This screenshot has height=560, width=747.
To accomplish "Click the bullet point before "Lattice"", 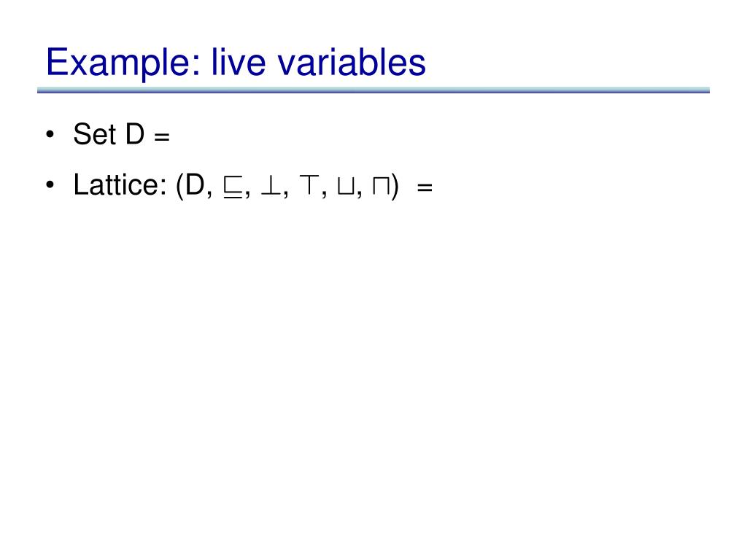I will tap(50, 186).
